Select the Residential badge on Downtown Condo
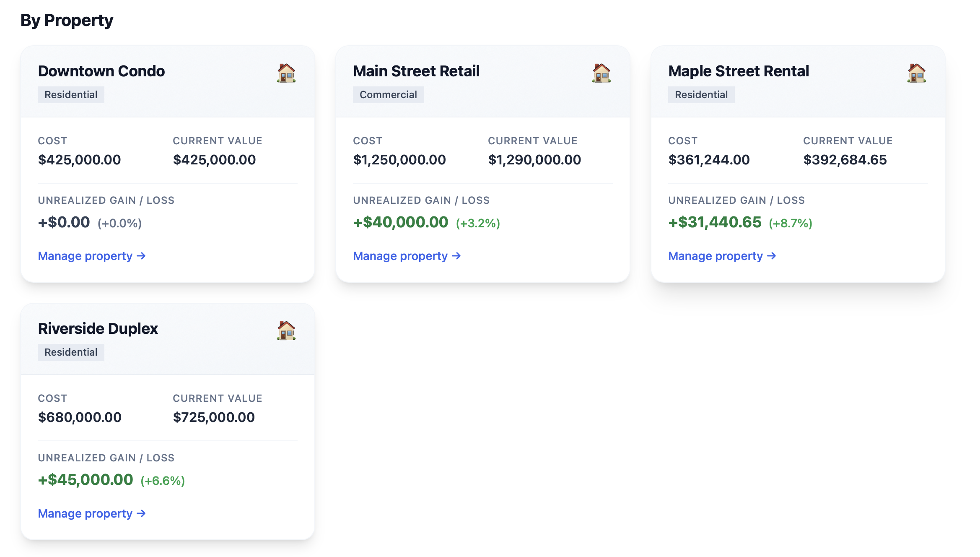This screenshot has height=557, width=980. (71, 94)
